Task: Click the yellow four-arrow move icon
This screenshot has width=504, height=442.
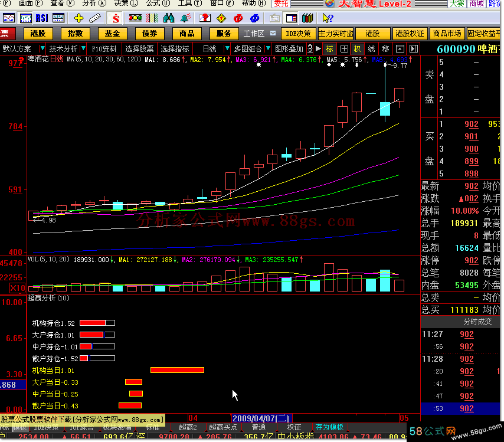Action: pos(78,18)
